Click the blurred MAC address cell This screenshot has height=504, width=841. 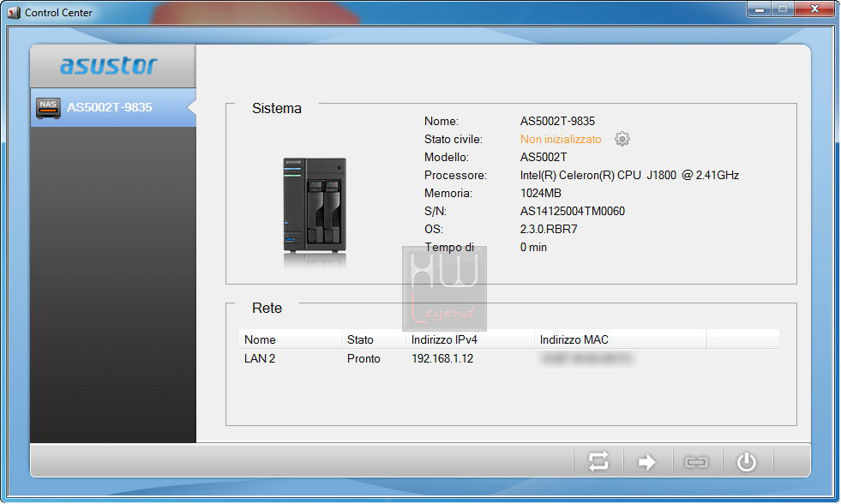pos(586,358)
